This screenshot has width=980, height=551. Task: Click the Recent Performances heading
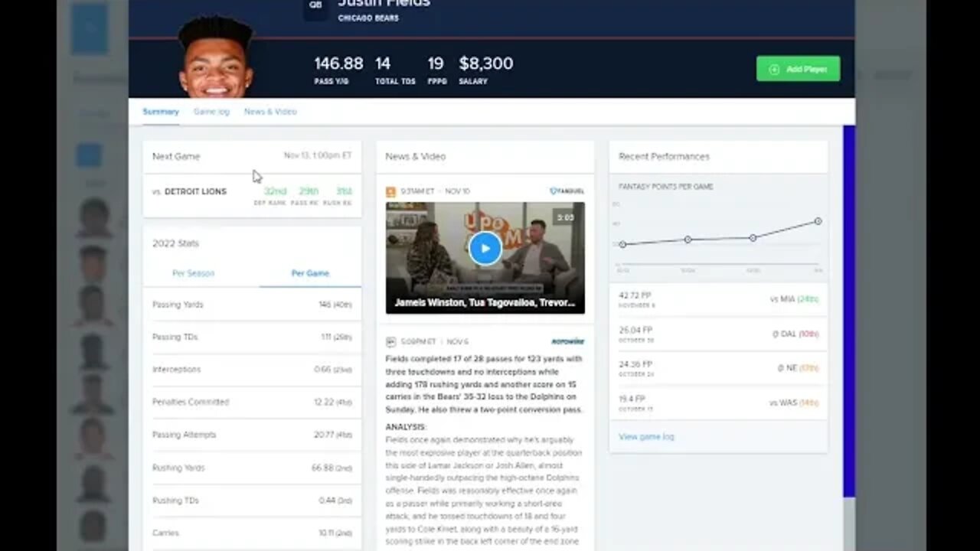click(x=664, y=156)
